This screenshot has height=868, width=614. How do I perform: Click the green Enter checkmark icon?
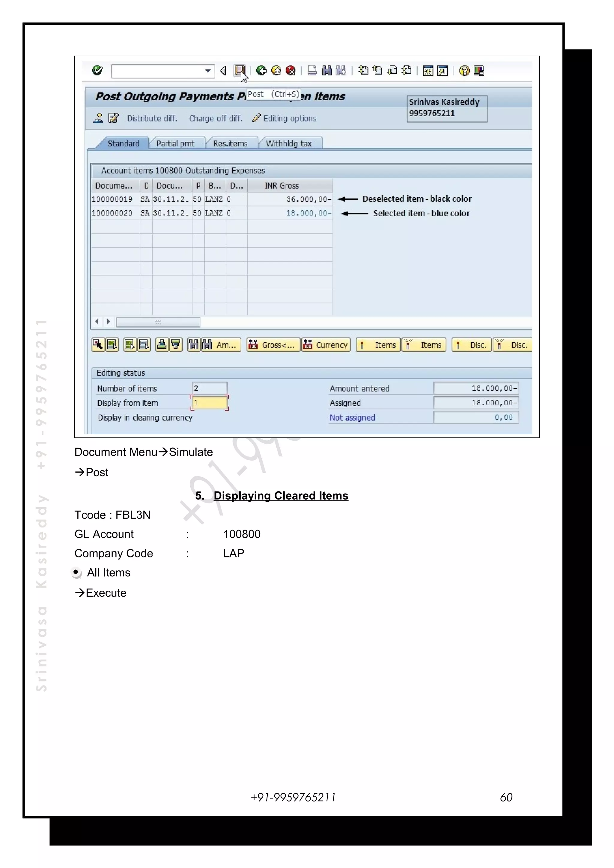97,70
